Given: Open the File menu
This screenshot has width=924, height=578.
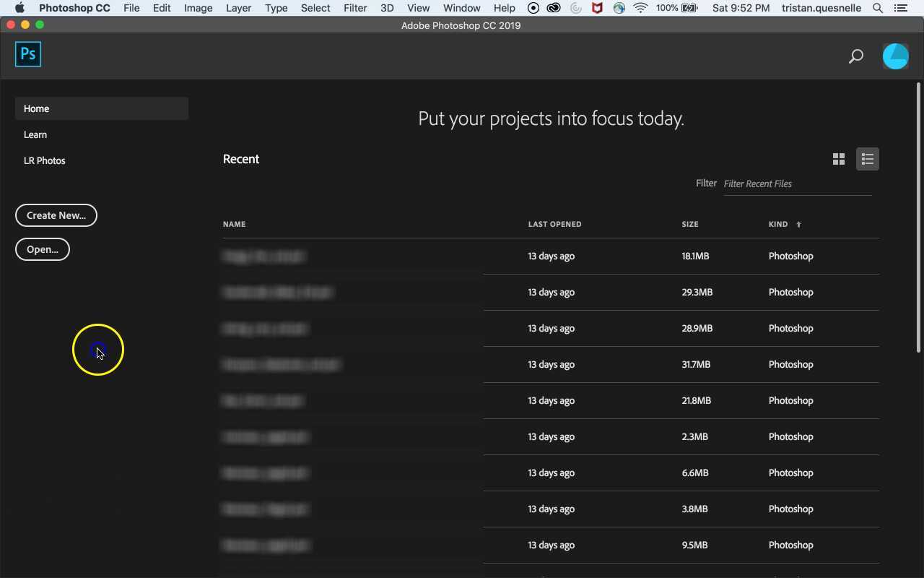Looking at the screenshot, I should pyautogui.click(x=131, y=8).
